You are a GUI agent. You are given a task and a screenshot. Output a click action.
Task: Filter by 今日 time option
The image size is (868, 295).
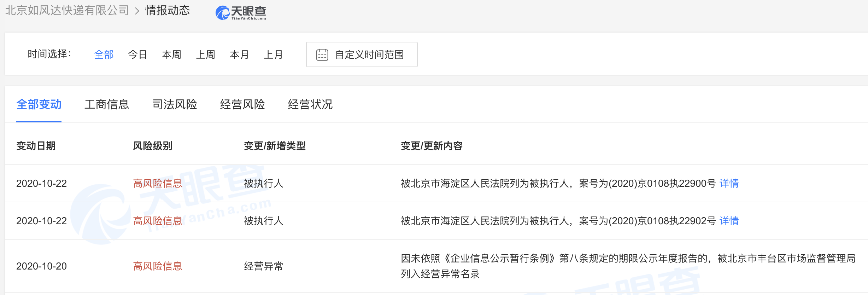click(x=137, y=55)
